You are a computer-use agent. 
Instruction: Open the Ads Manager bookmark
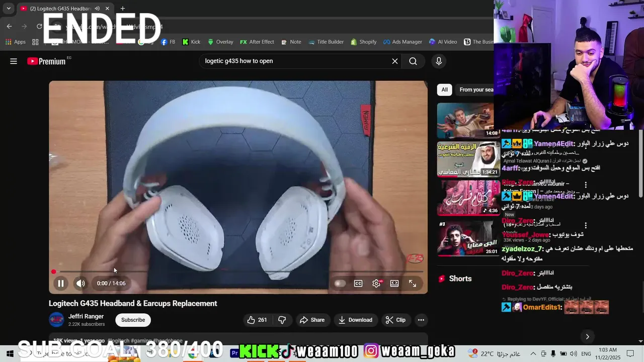click(x=403, y=42)
